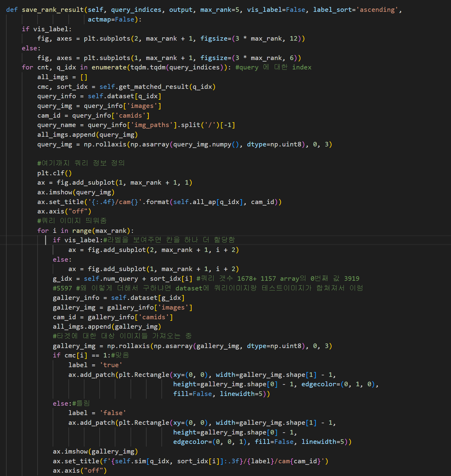451x476 pixels.
Task: Click edgecolor=(0, 1, 0) argument
Action: pyautogui.click(x=338, y=384)
